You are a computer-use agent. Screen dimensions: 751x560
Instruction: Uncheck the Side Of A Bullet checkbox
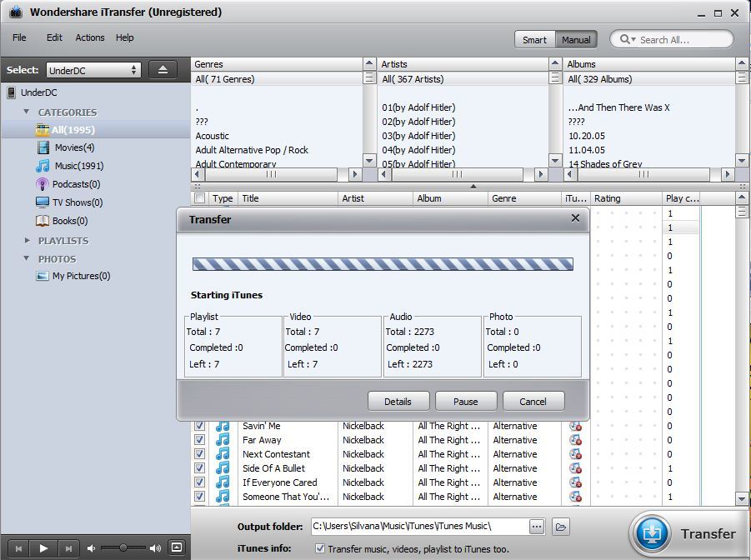[200, 468]
